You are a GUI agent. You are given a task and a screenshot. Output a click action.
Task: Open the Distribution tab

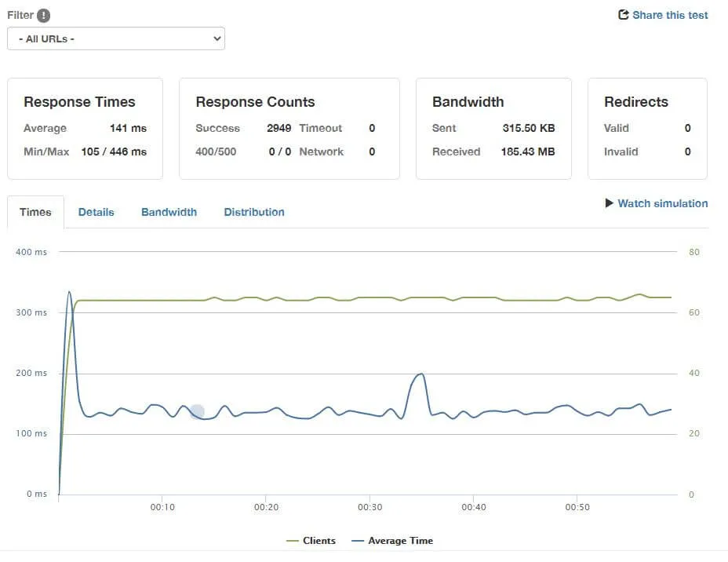pyautogui.click(x=254, y=212)
